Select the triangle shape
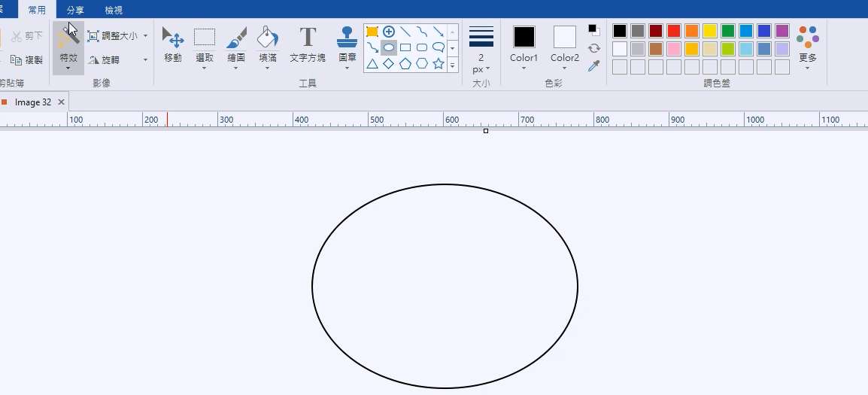The width and height of the screenshot is (868, 395). point(372,64)
